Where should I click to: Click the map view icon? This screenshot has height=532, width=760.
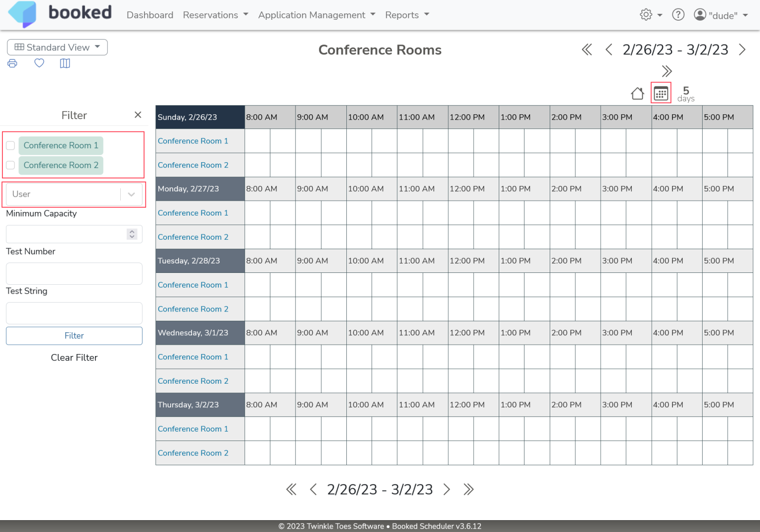[x=65, y=63]
